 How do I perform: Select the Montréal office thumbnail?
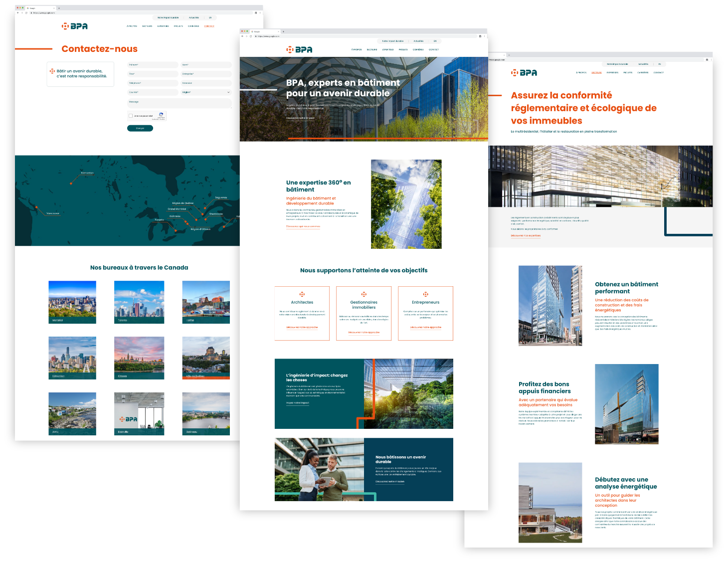pos(72,302)
